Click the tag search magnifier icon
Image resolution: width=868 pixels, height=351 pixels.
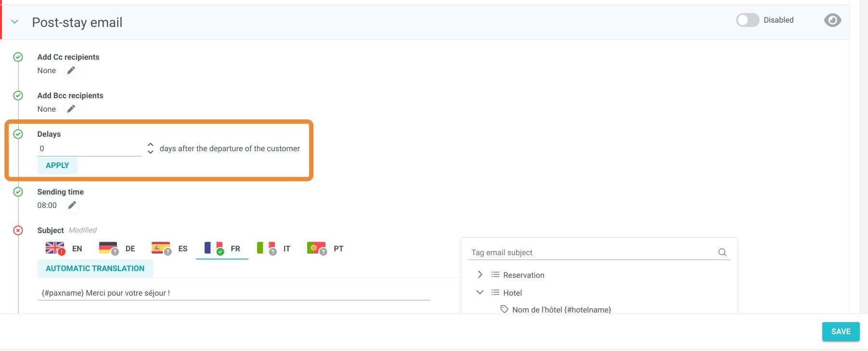[x=722, y=252]
